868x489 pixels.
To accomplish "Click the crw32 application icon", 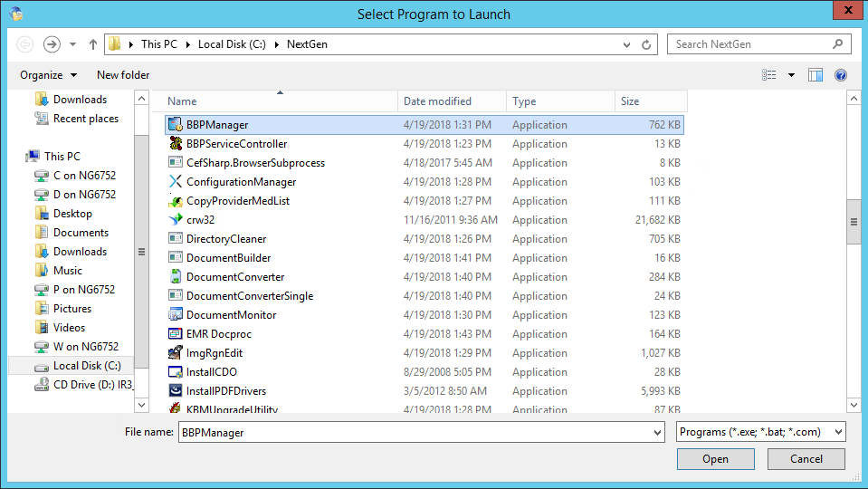I will pos(176,219).
